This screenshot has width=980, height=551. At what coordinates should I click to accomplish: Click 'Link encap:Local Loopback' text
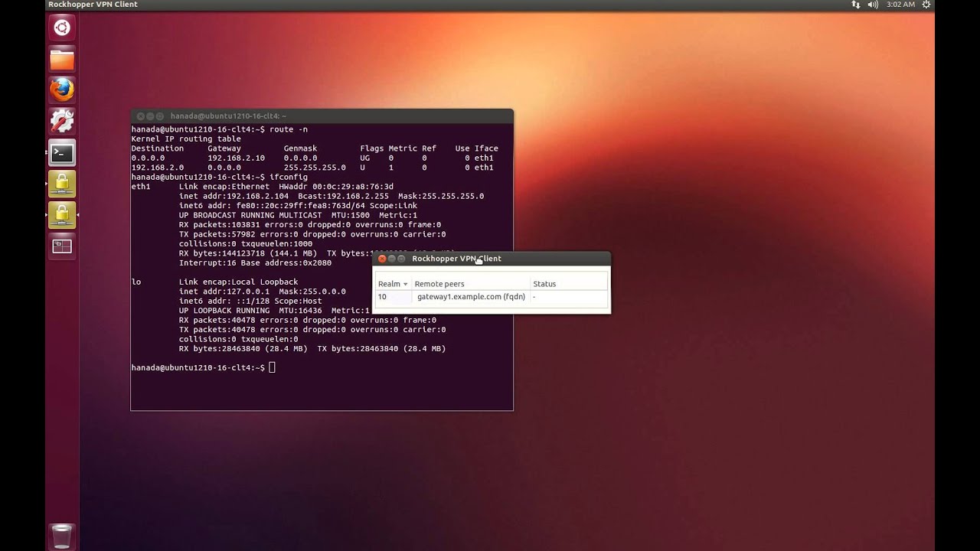point(238,282)
